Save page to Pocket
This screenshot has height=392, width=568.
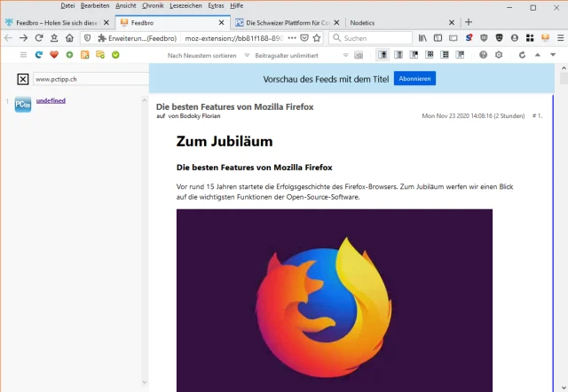pyautogui.click(x=304, y=38)
